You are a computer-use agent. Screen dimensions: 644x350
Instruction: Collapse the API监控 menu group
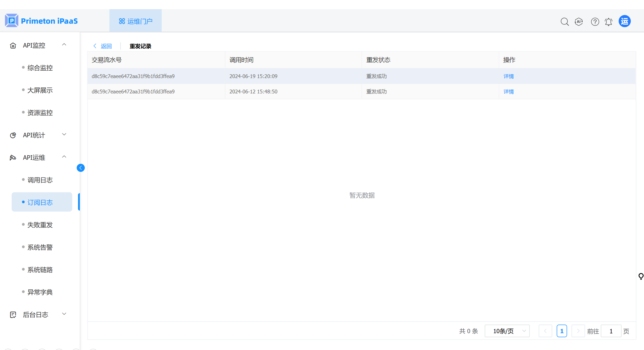(64, 45)
